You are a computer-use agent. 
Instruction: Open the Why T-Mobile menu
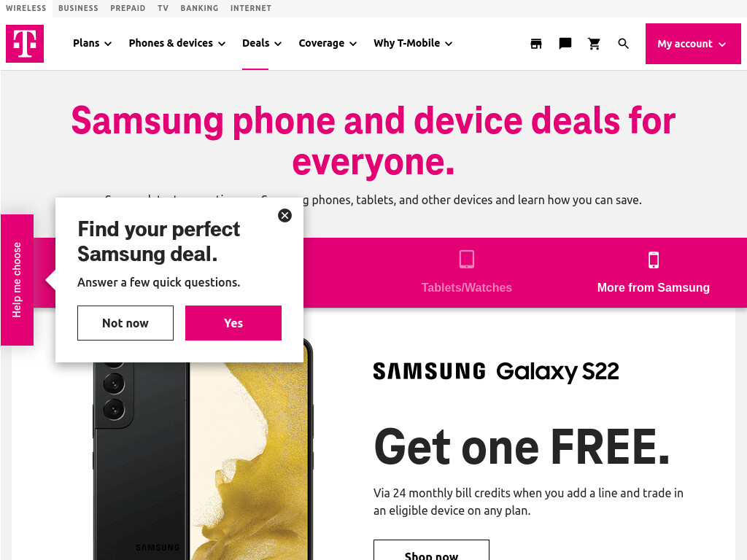(413, 43)
